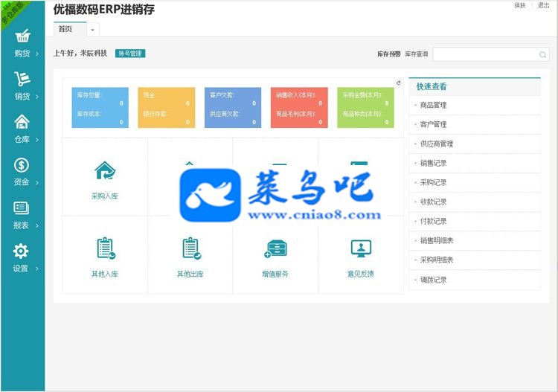Screen dimensions: 558x392
Task: Click the magnifier search icon
Action: tap(542, 54)
